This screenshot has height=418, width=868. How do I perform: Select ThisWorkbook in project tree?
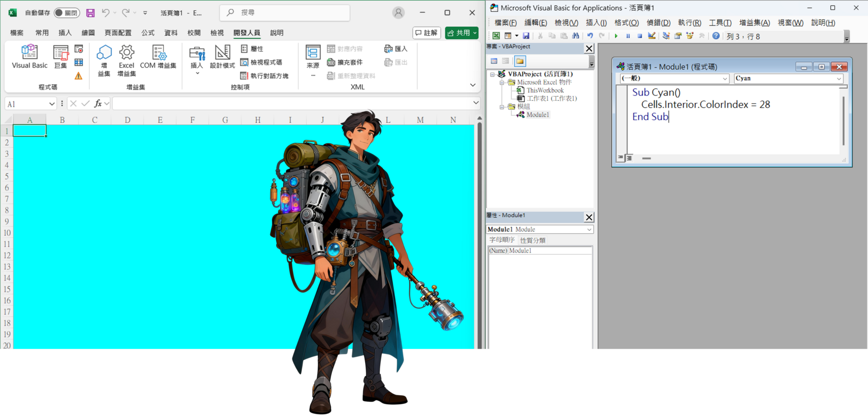[545, 90]
